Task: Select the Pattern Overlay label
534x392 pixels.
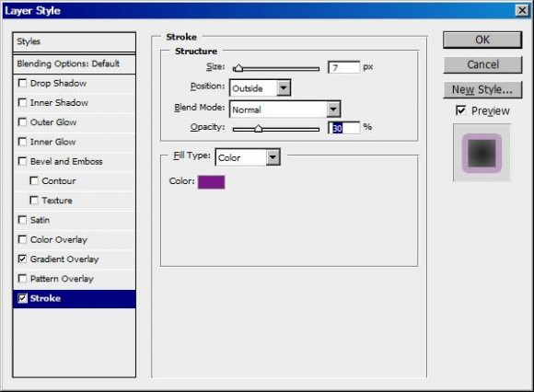Action: (62, 279)
